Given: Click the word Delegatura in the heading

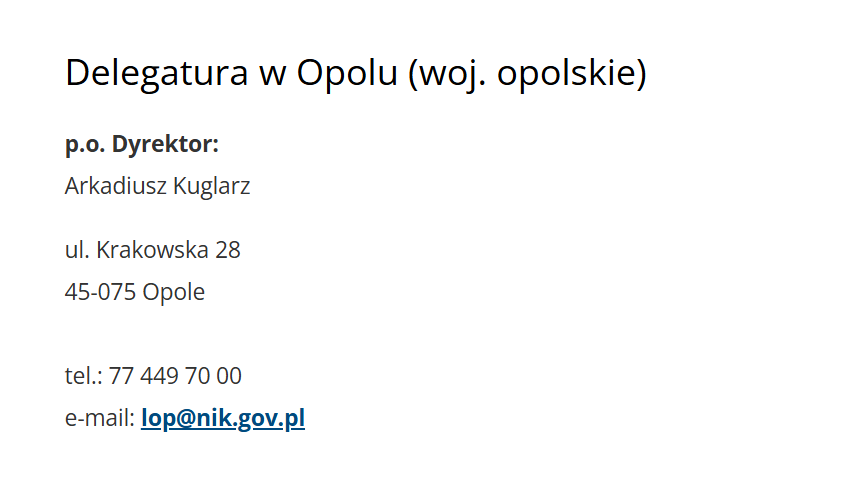Looking at the screenshot, I should pyautogui.click(x=157, y=73).
